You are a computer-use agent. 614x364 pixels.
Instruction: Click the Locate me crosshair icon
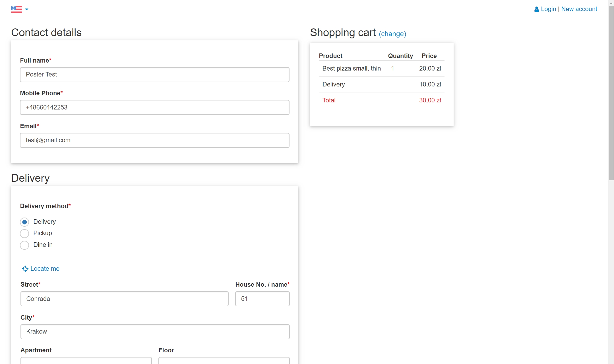[x=25, y=269]
